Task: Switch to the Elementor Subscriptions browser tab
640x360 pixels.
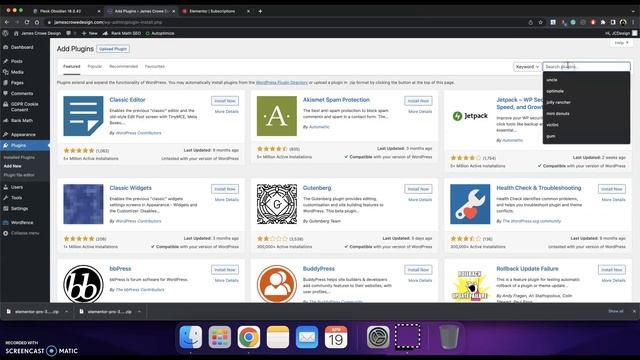Action: [x=215, y=11]
